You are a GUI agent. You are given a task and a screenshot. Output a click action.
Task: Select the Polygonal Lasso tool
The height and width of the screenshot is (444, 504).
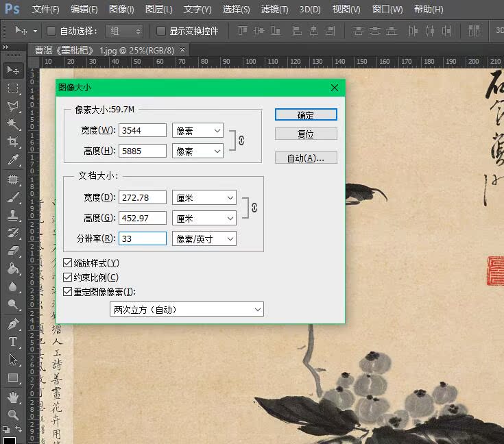(x=13, y=106)
